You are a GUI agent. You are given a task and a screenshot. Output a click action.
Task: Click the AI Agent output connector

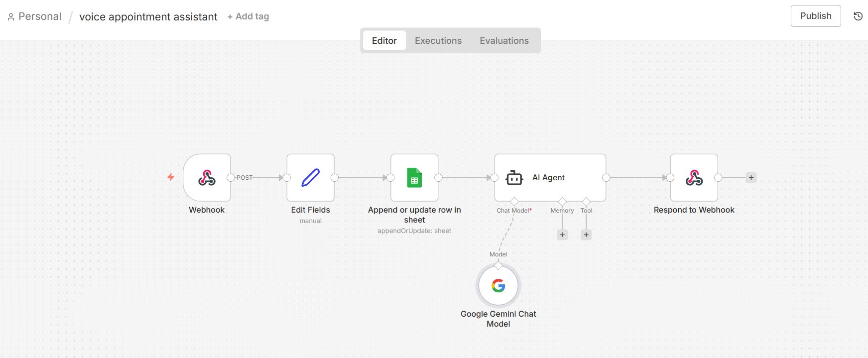[x=606, y=178]
